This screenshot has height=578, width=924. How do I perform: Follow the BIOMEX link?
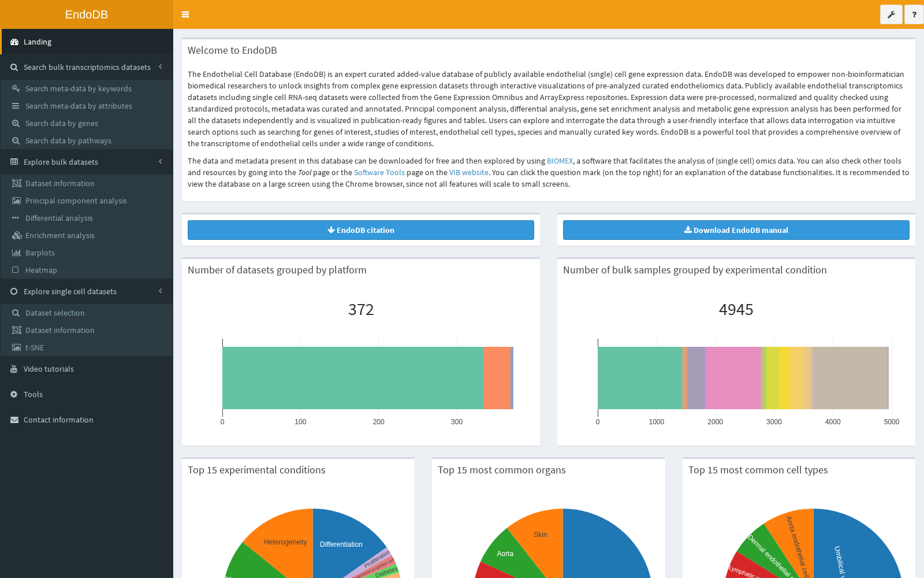[x=560, y=161]
